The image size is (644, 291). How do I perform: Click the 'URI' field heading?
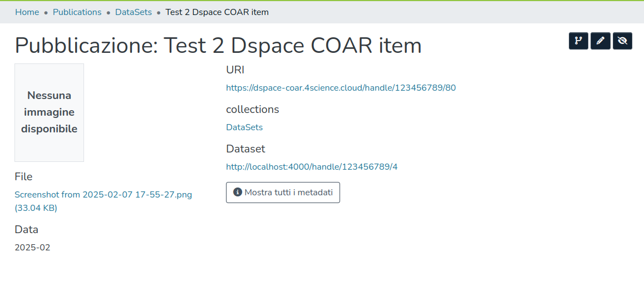[x=235, y=70]
